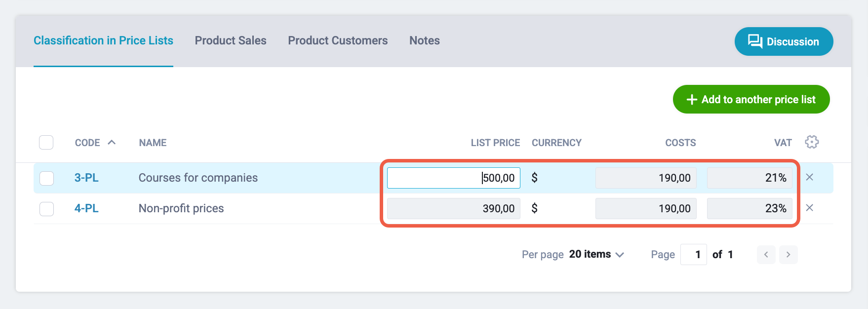Edit the 390,00 list price field
This screenshot has height=309, width=868.
(454, 208)
